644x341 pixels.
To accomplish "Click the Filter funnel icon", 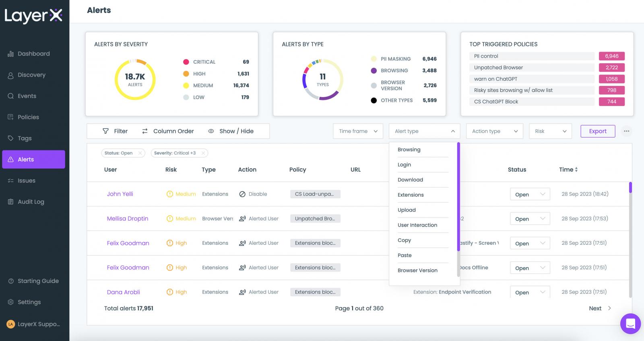I will point(105,131).
